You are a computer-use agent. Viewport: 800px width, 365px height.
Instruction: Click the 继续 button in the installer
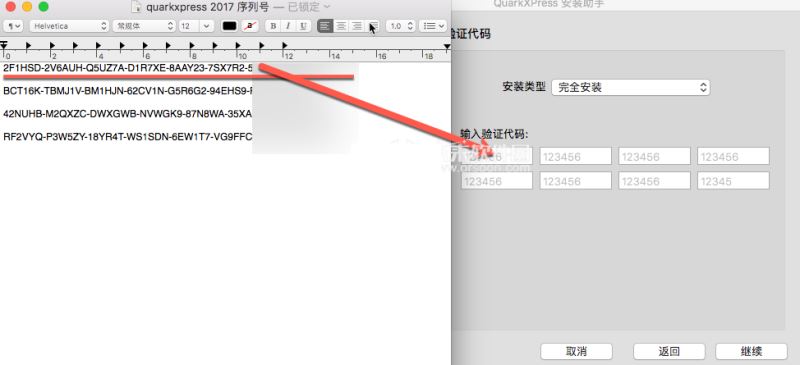tap(751, 351)
